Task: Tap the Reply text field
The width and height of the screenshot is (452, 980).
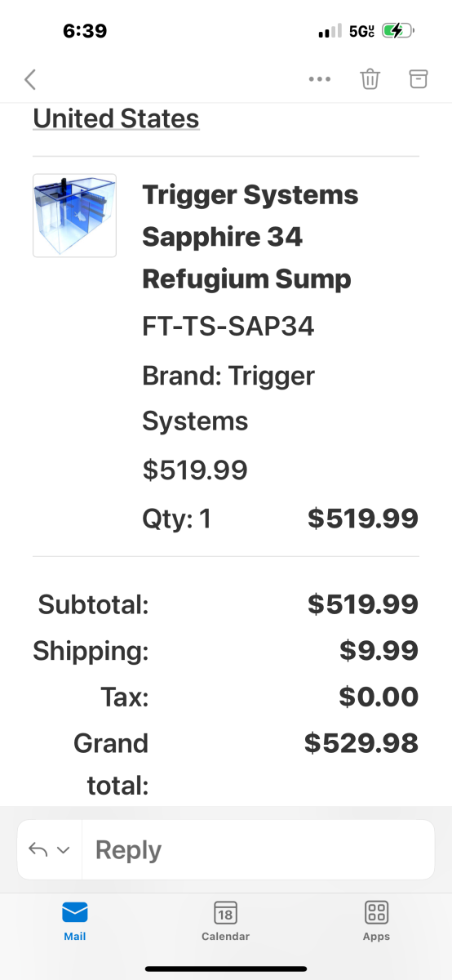Action: click(x=258, y=849)
